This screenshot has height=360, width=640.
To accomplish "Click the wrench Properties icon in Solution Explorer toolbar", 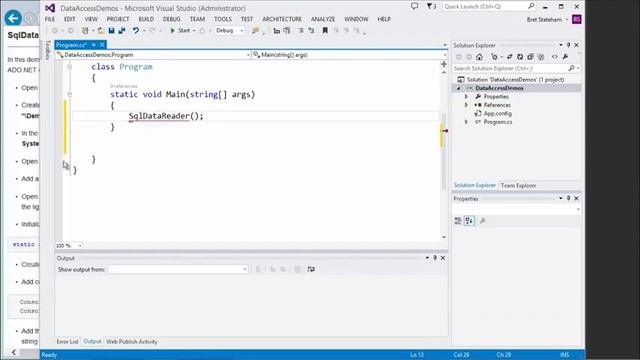I will pos(565,57).
